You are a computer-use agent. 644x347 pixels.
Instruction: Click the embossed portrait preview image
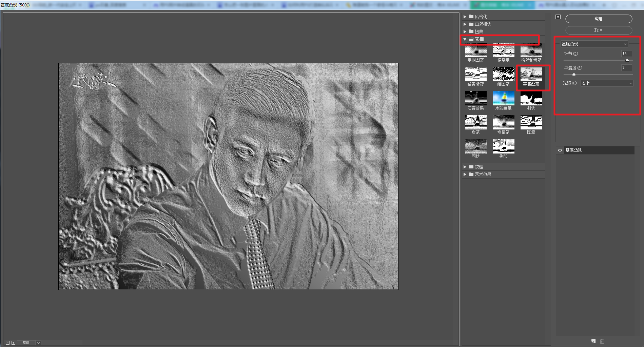(x=228, y=176)
